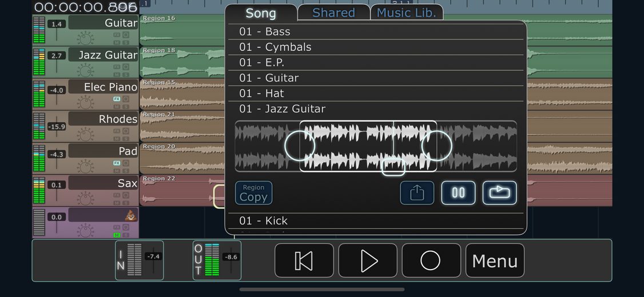Arm the Elec Piano track for recording
The height and width of the screenshot is (297, 644).
[126, 99]
